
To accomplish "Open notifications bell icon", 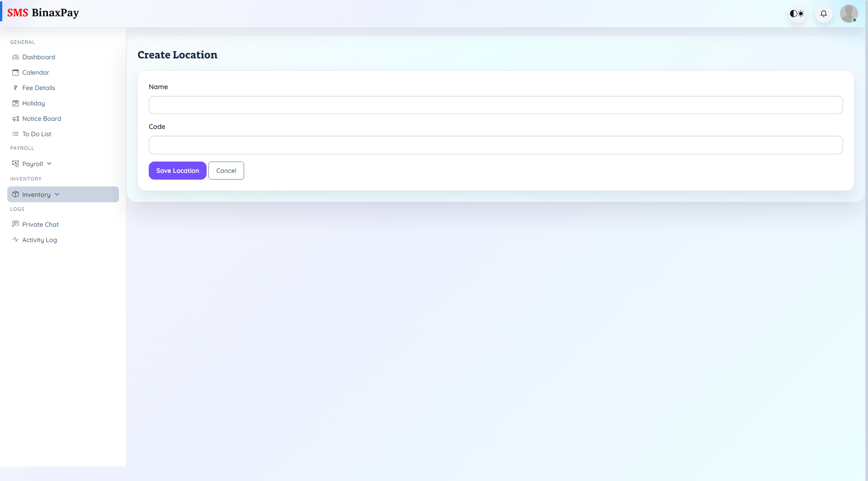I will 823,14.
